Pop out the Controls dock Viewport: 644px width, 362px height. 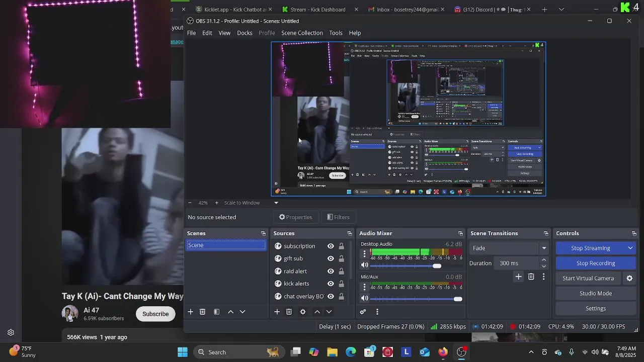(x=634, y=233)
